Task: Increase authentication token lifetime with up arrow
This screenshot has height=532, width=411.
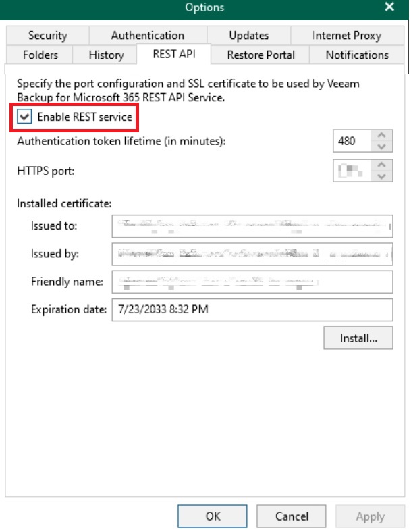Action: tap(381, 136)
